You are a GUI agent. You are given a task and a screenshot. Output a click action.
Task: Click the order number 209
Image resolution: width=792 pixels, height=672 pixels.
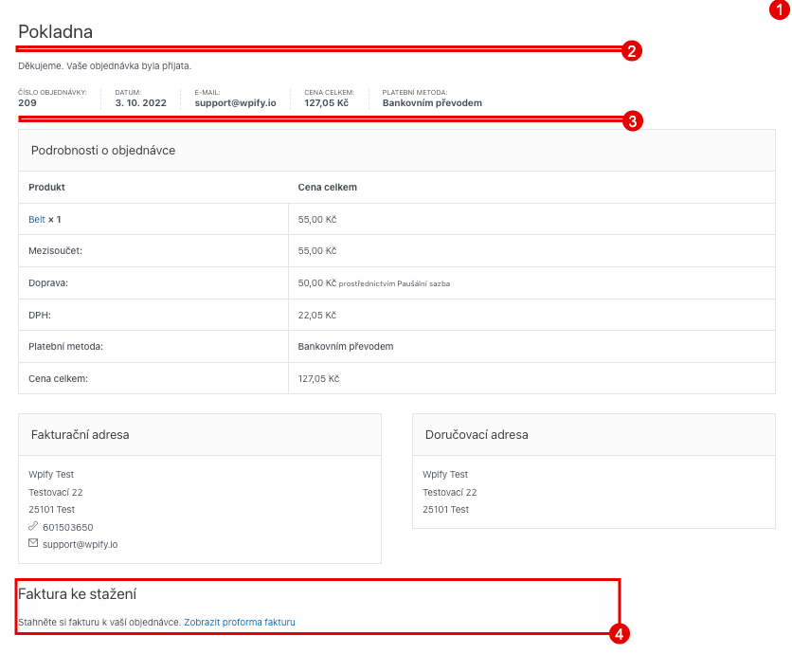[x=27, y=102]
